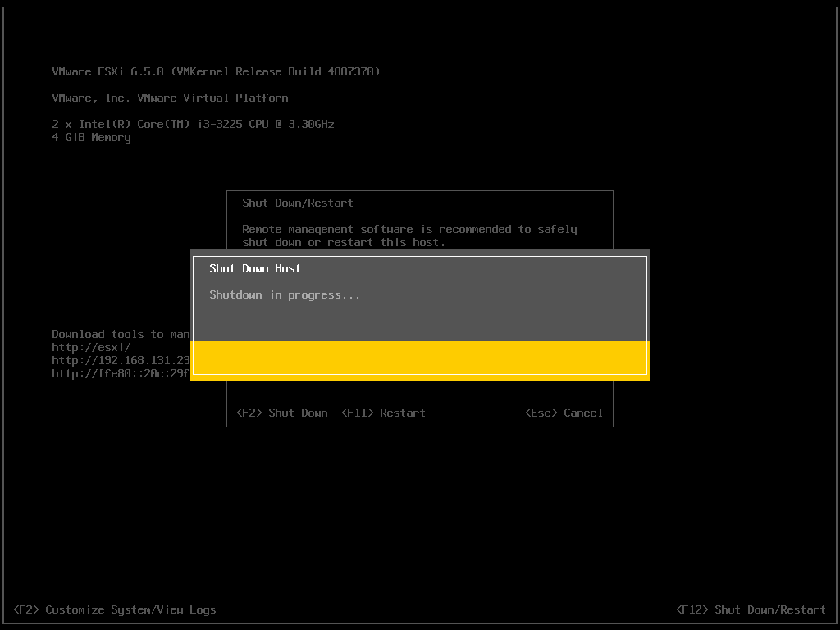This screenshot has width=840, height=630.
Task: Select the F2 Shut Down option in the dialog
Action: click(282, 413)
